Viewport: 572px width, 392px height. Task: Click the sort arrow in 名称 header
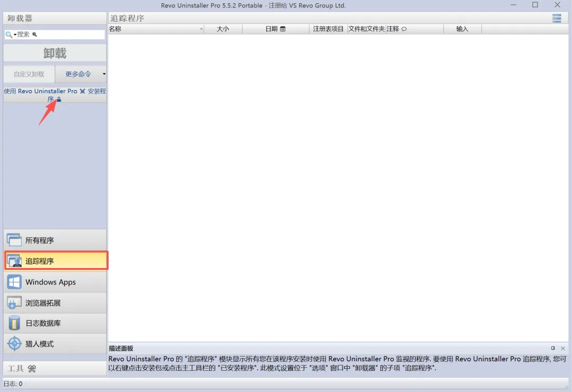click(201, 29)
